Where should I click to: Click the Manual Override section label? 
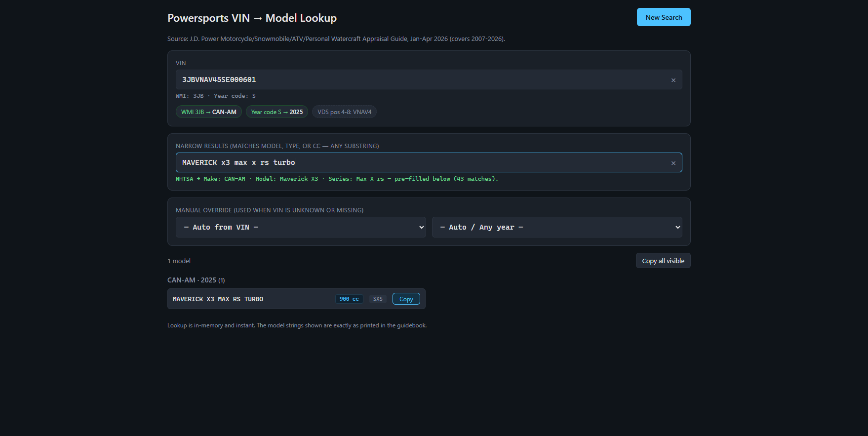[270, 210]
